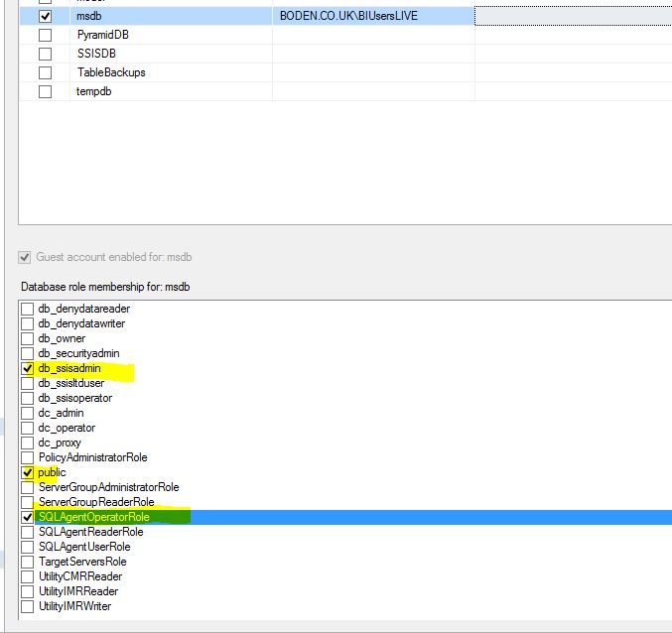Viewport: 672px width, 633px height.
Task: Enable the UtilityIMRWriter checkbox
Action: [x=28, y=606]
